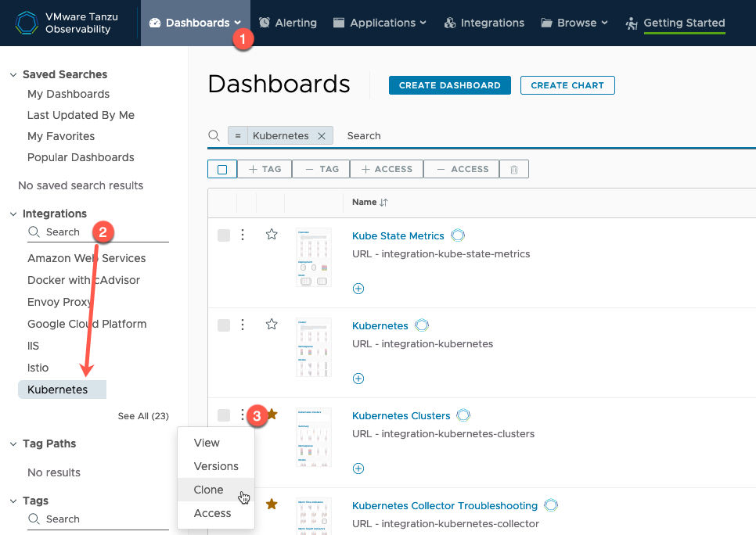Open the Kube State Metrics row actions menu

[x=243, y=235]
